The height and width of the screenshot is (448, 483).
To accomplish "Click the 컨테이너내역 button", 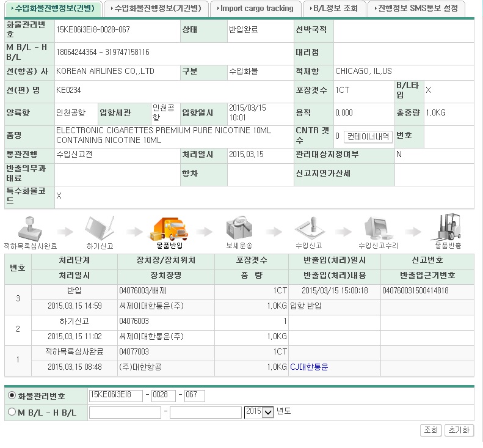I will (368, 136).
